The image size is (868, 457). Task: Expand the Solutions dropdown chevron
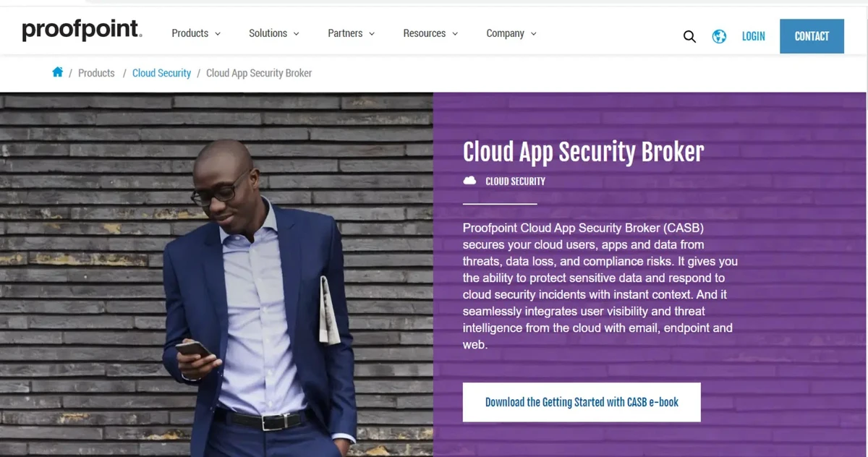point(297,34)
